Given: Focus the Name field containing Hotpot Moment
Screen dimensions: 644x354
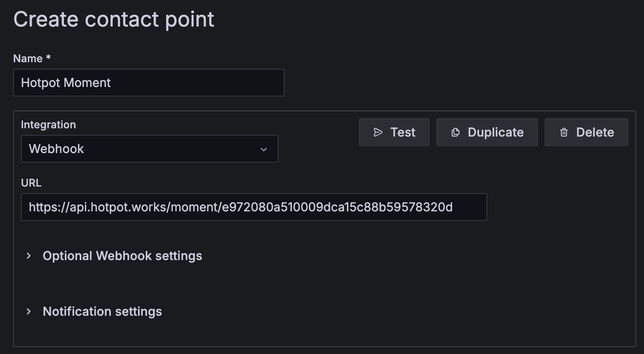Looking at the screenshot, I should click(x=148, y=83).
